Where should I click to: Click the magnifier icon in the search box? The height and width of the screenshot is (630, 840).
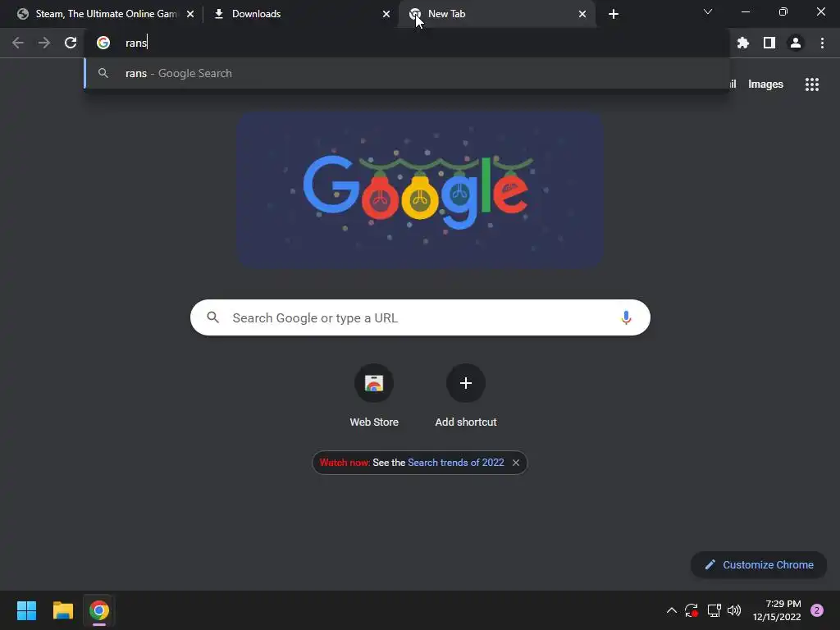(213, 317)
